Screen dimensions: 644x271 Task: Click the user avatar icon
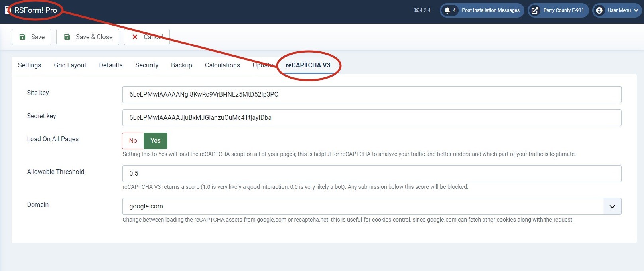(x=599, y=10)
